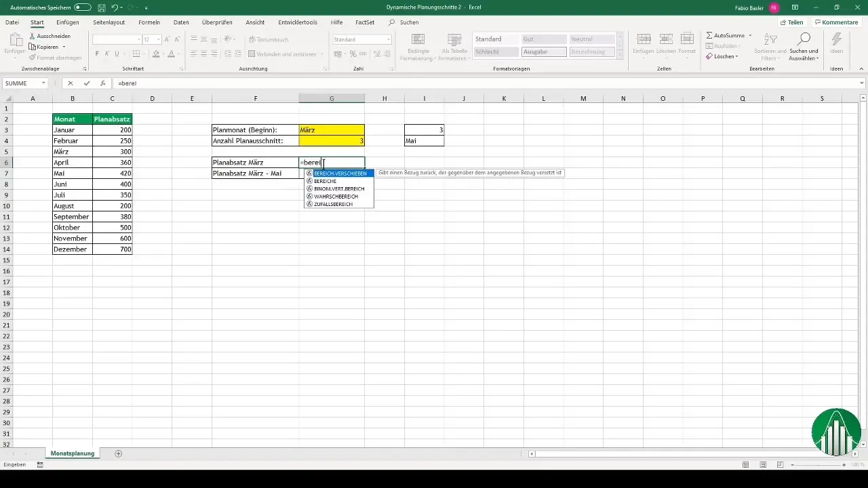Toggle bold F formatting button
868x488 pixels.
coord(97,54)
